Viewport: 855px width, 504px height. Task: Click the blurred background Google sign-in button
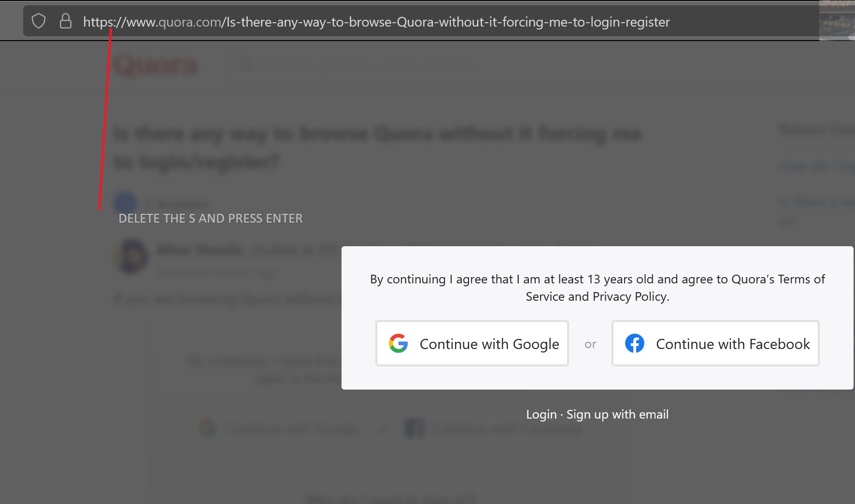pyautogui.click(x=280, y=428)
